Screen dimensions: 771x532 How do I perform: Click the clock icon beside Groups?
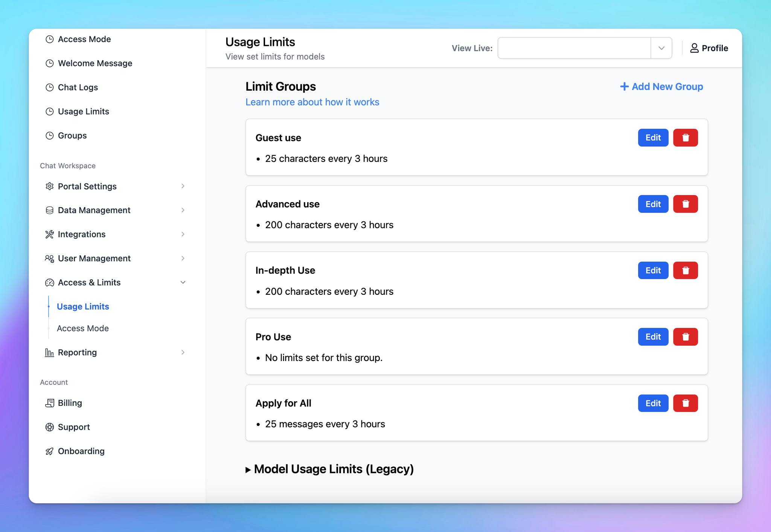click(x=49, y=136)
